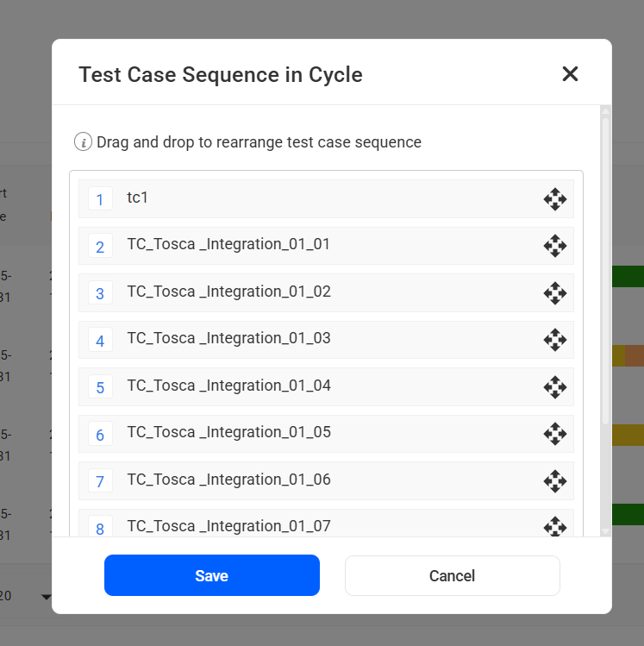Cancel the sequence changes
644x646 pixels.
[452, 575]
